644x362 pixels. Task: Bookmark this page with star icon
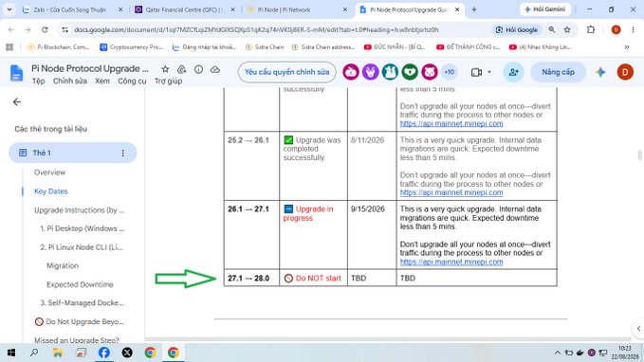click(x=567, y=29)
